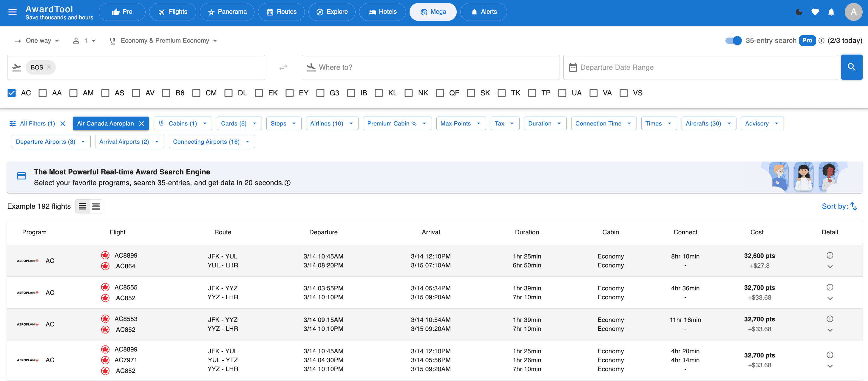The width and height of the screenshot is (868, 381).
Task: Toggle dark mode moon icon
Action: tap(799, 12)
